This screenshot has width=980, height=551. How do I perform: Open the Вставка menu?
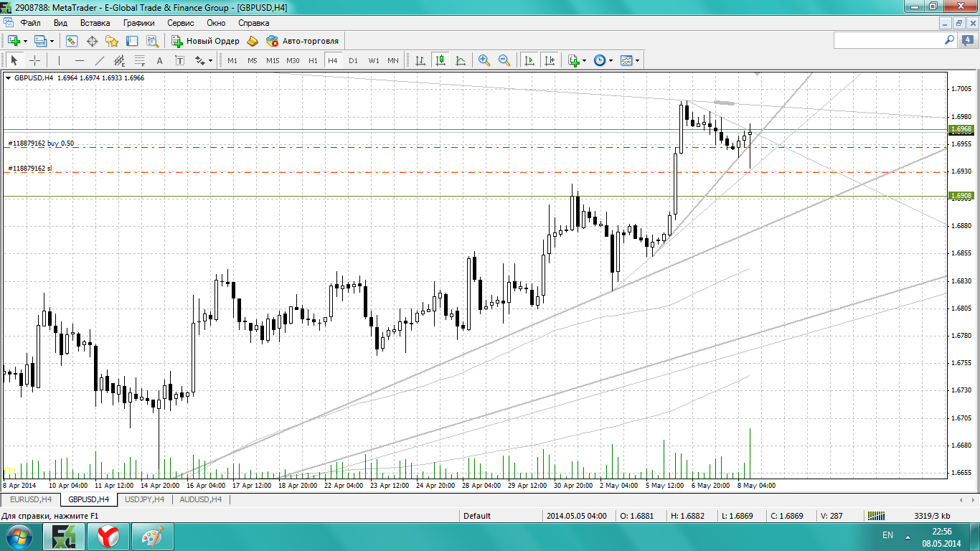click(x=95, y=23)
